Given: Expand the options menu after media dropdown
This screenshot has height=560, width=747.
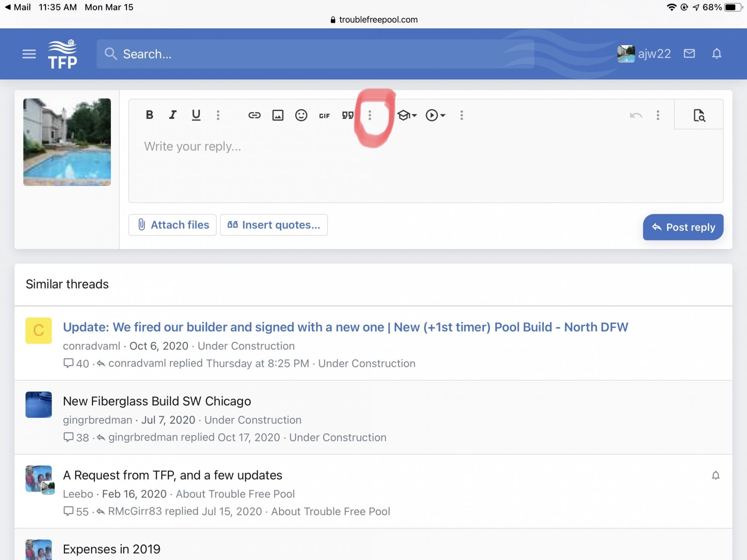Looking at the screenshot, I should pyautogui.click(x=462, y=115).
